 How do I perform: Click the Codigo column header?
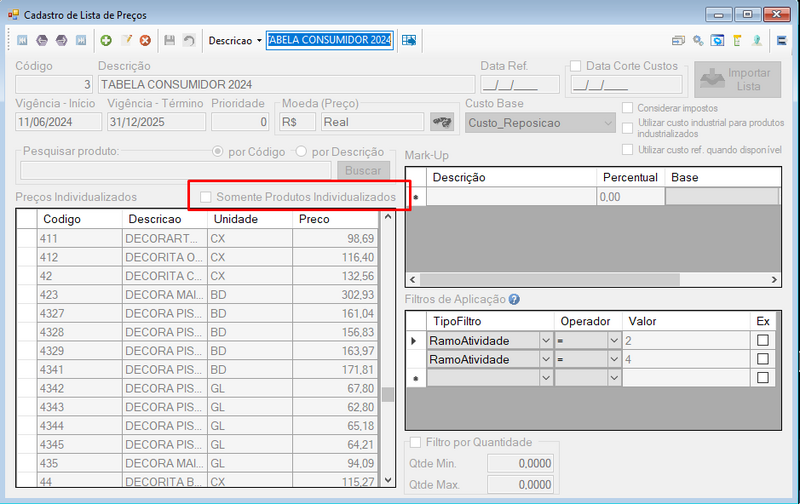pos(80,219)
